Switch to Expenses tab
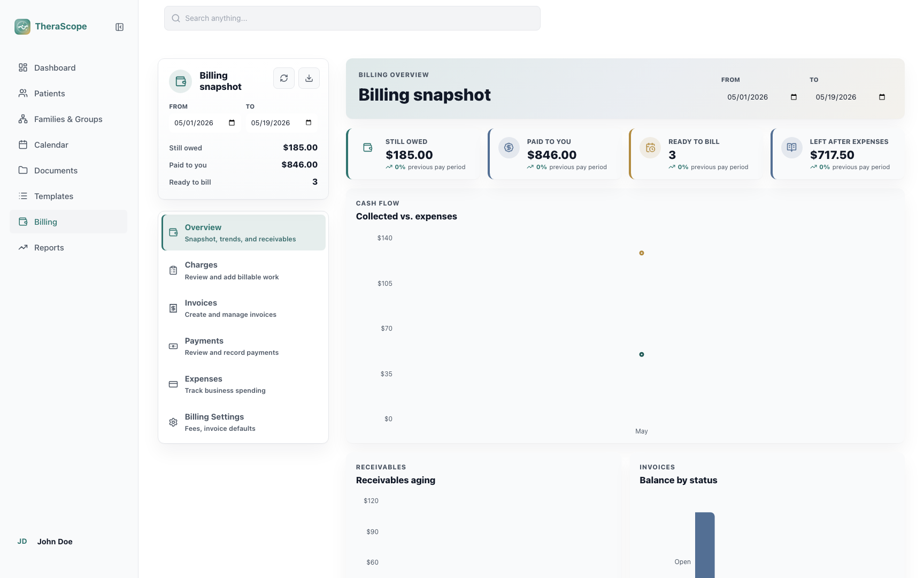924x578 pixels. point(243,384)
